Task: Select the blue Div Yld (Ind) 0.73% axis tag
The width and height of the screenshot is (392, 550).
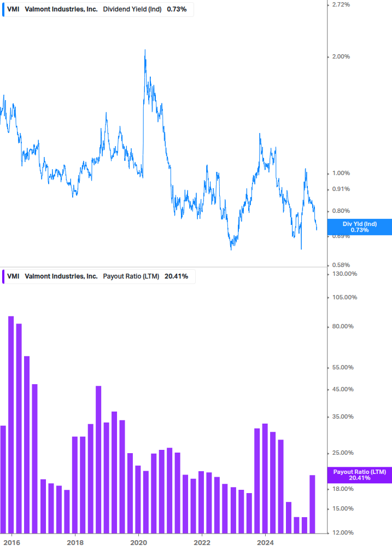Action: pyautogui.click(x=359, y=227)
